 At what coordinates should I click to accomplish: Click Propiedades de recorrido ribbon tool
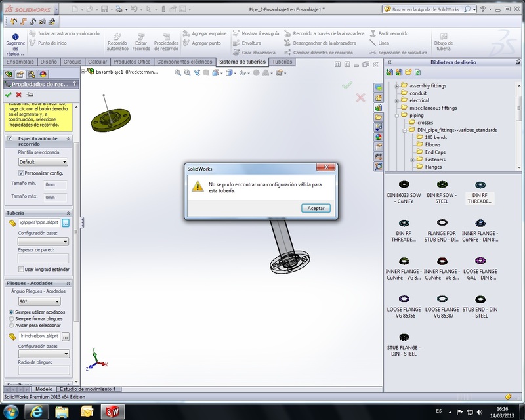(167, 42)
